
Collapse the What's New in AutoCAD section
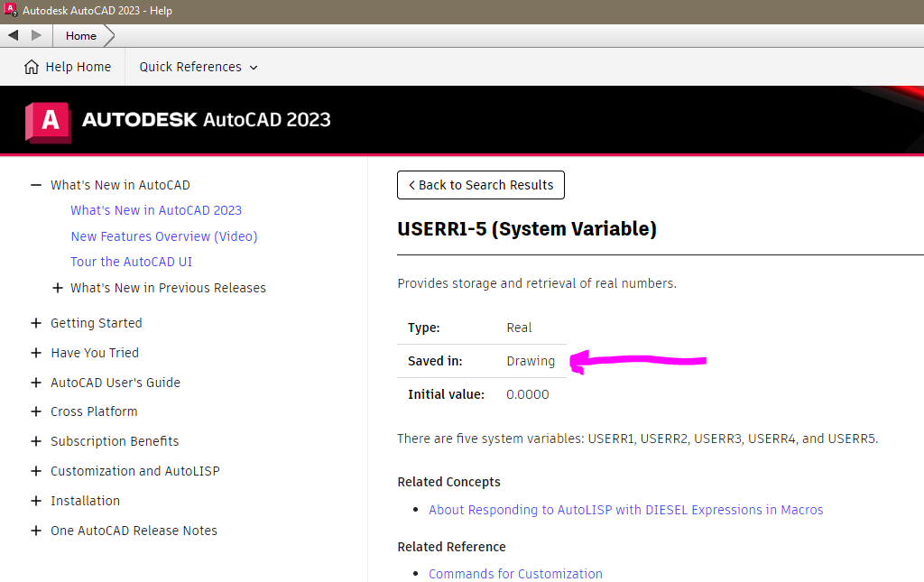35,184
